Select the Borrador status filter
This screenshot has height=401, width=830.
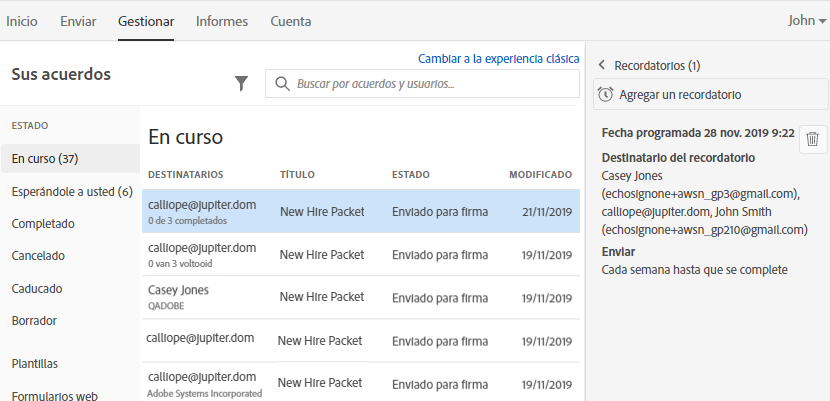click(x=34, y=321)
